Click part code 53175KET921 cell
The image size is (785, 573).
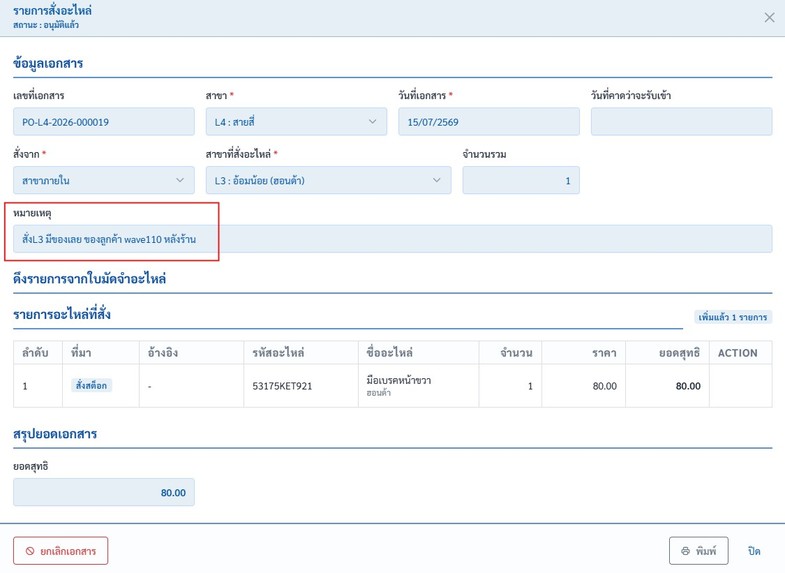(x=301, y=386)
